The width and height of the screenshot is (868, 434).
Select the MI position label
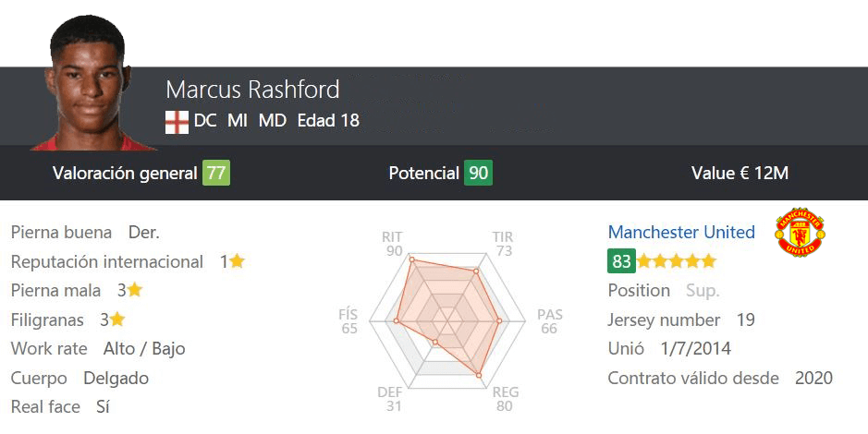(238, 121)
